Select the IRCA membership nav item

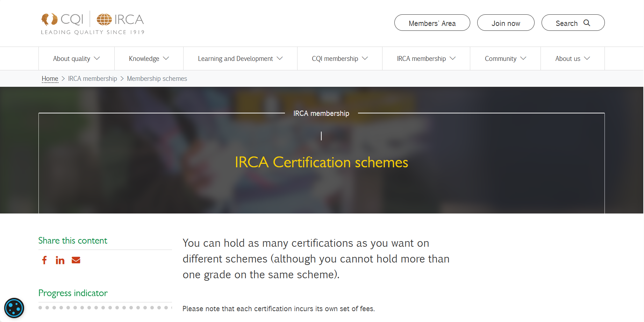pos(426,58)
